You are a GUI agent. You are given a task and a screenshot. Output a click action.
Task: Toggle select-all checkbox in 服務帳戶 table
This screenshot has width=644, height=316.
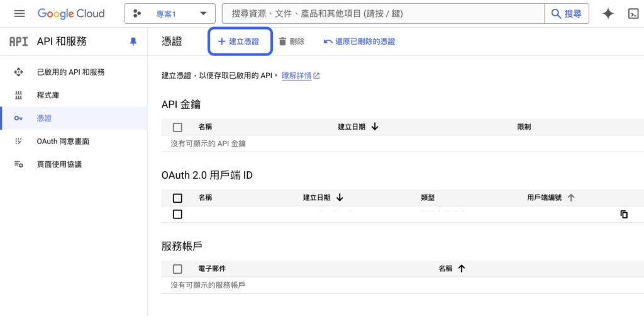tap(177, 269)
